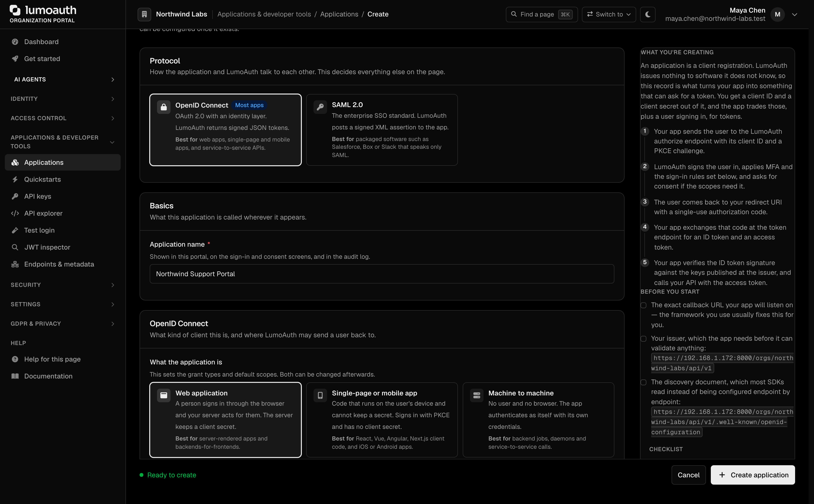814x504 pixels.
Task: Click the Application name input field
Action: (x=382, y=274)
